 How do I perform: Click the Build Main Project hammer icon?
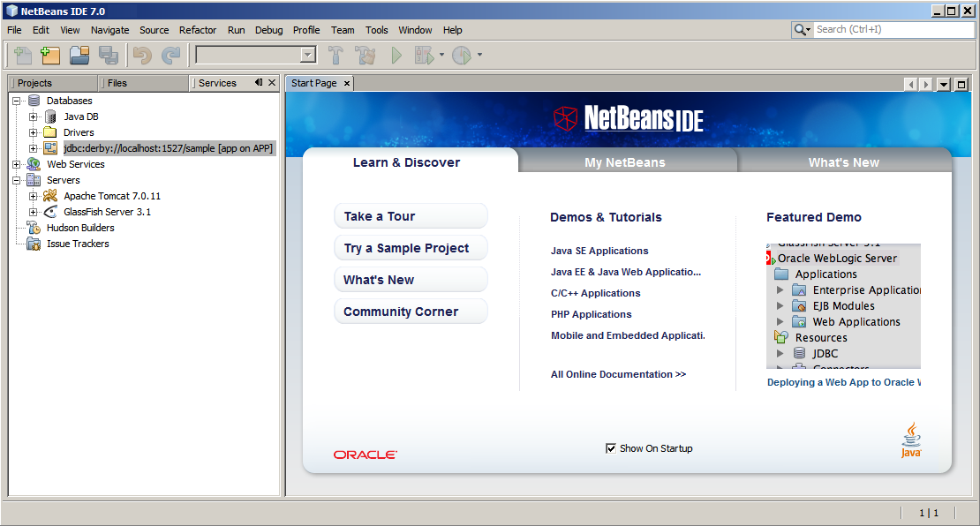click(x=335, y=56)
